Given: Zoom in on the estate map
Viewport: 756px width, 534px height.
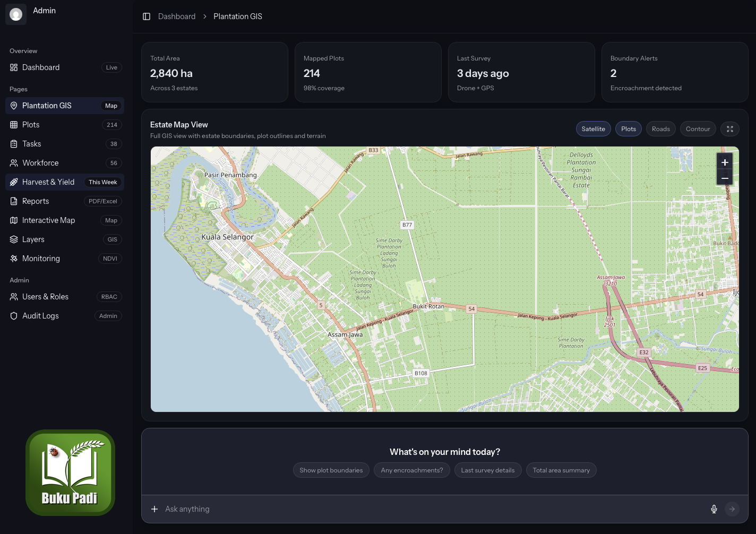Looking at the screenshot, I should click(x=725, y=162).
